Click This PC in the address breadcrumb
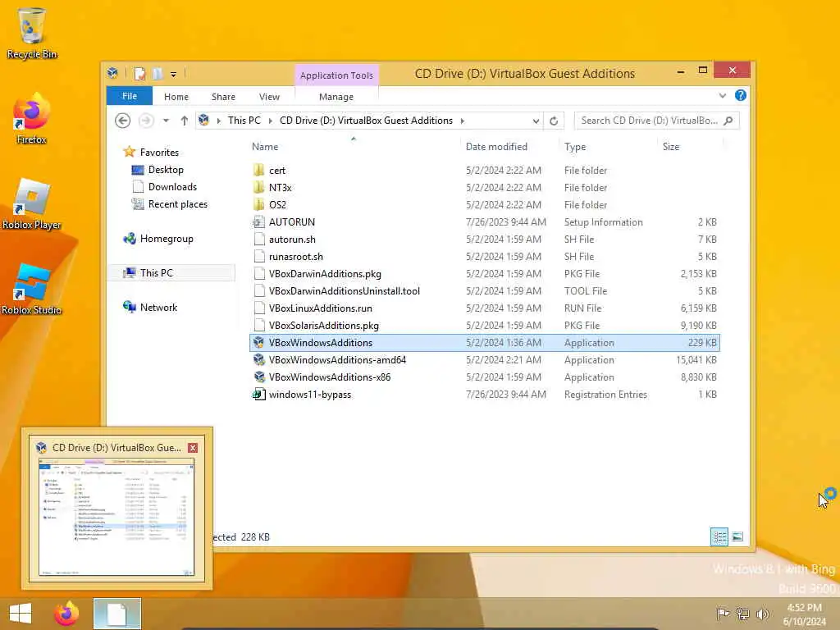This screenshot has height=630, width=840. (244, 121)
